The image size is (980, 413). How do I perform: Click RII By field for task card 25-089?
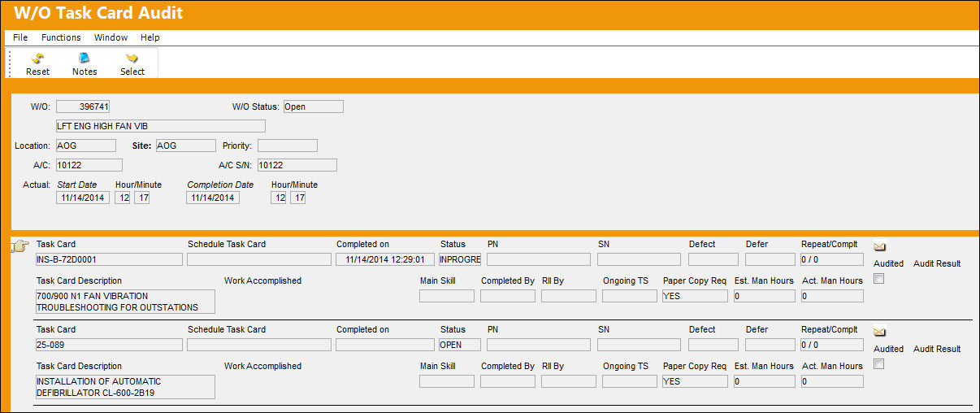569,381
